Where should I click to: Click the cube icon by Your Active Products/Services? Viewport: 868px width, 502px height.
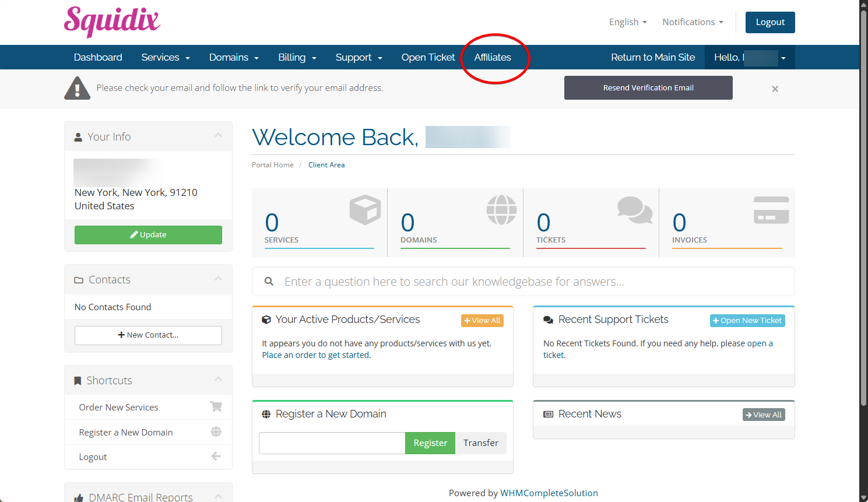[x=266, y=320]
